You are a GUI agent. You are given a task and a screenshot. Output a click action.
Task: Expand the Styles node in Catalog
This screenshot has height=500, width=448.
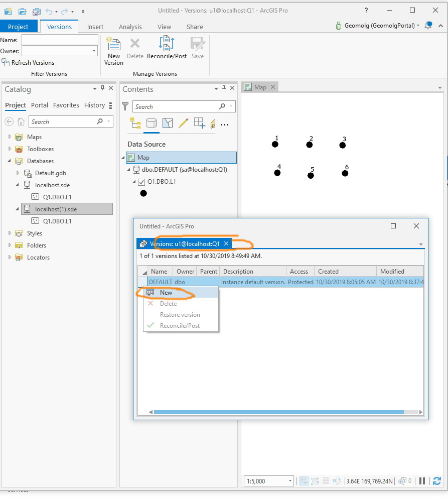pyautogui.click(x=10, y=233)
